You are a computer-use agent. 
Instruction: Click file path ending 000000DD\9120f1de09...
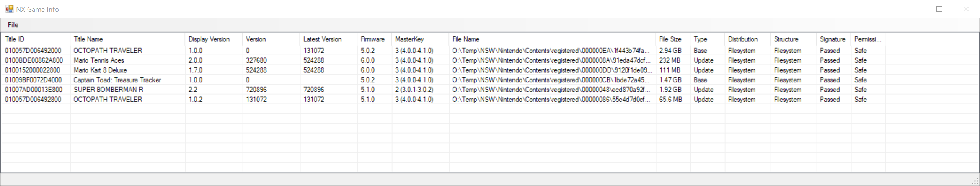[552, 70]
